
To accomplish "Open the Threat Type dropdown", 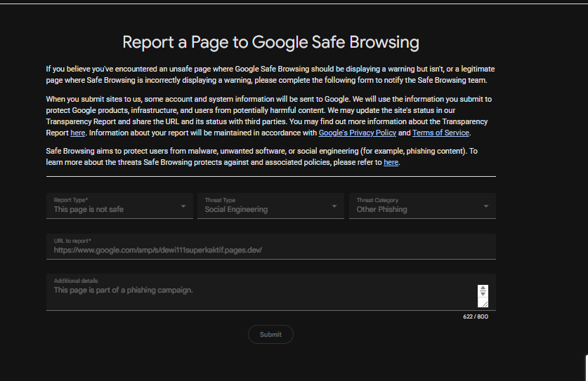I will 270,206.
